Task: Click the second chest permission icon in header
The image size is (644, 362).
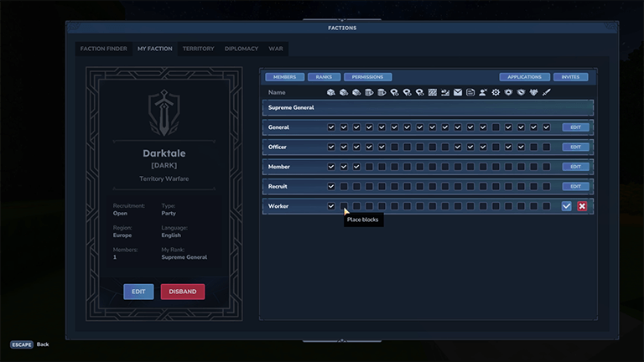Action: pos(382,92)
